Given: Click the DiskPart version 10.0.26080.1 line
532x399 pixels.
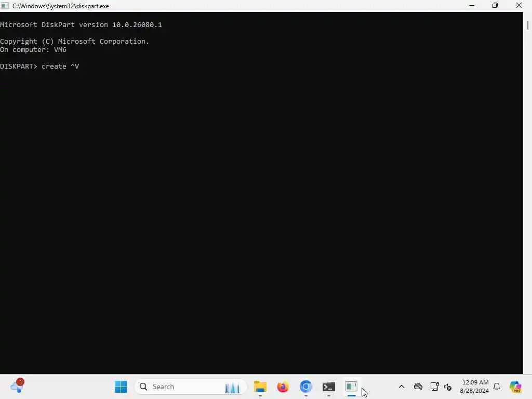Looking at the screenshot, I should coord(81,25).
